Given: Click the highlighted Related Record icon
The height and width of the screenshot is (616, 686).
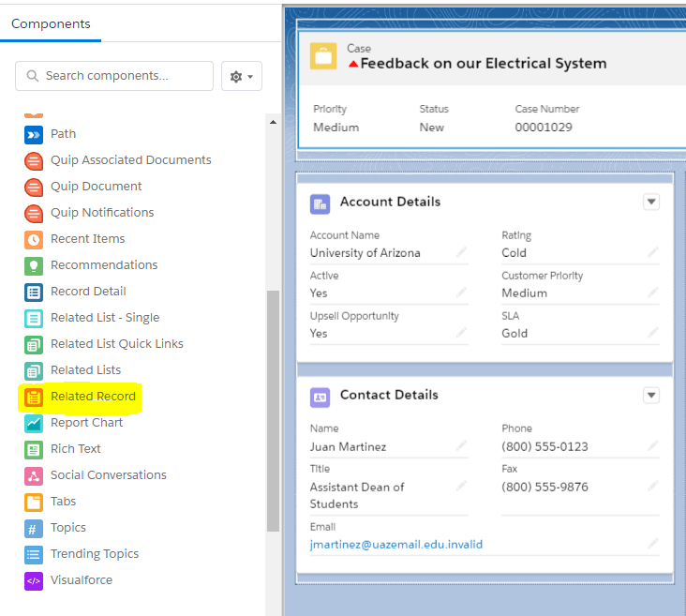Looking at the screenshot, I should (x=34, y=397).
